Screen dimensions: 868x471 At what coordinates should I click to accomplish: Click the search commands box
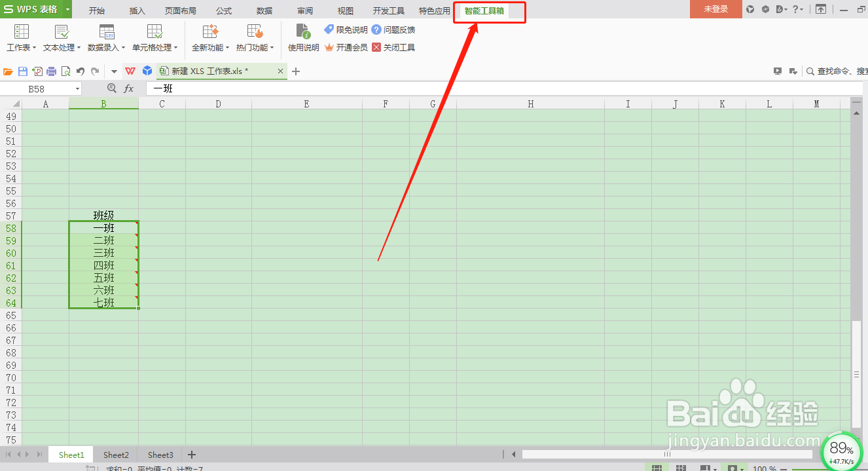pyautogui.click(x=837, y=71)
